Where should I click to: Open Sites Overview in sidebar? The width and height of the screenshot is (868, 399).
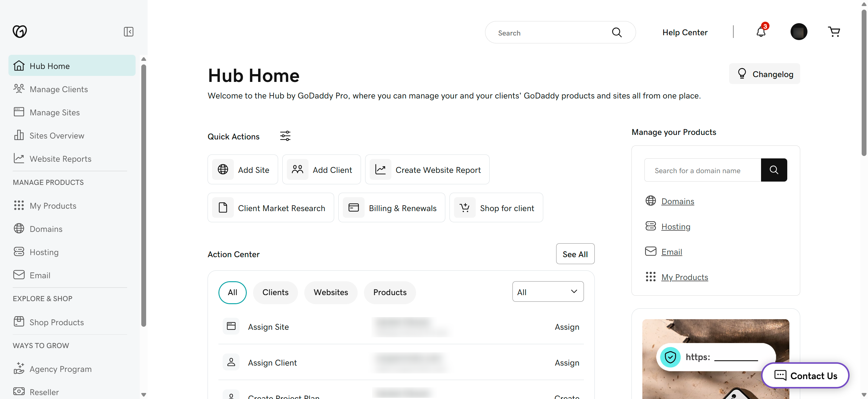(72, 135)
